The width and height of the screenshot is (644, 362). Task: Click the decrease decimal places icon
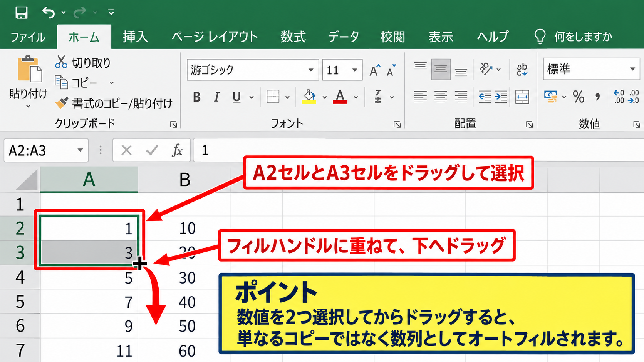634,97
